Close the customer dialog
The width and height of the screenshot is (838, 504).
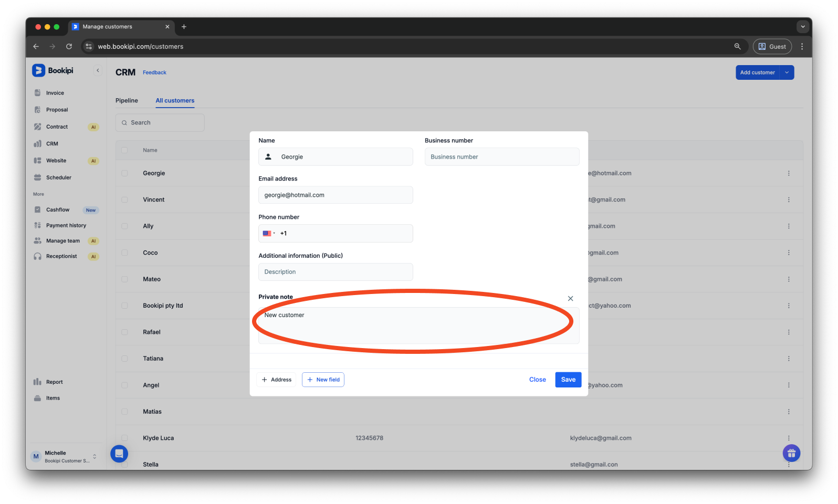[537, 380]
